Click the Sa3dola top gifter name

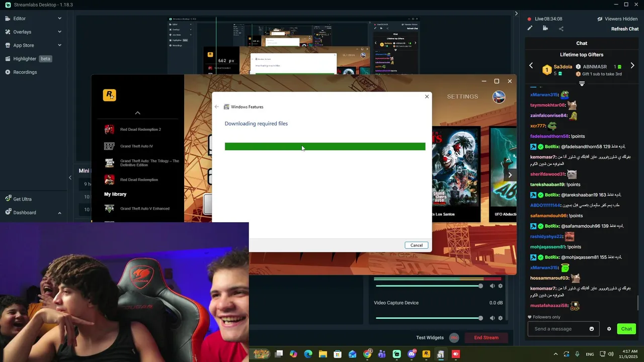coord(562,67)
